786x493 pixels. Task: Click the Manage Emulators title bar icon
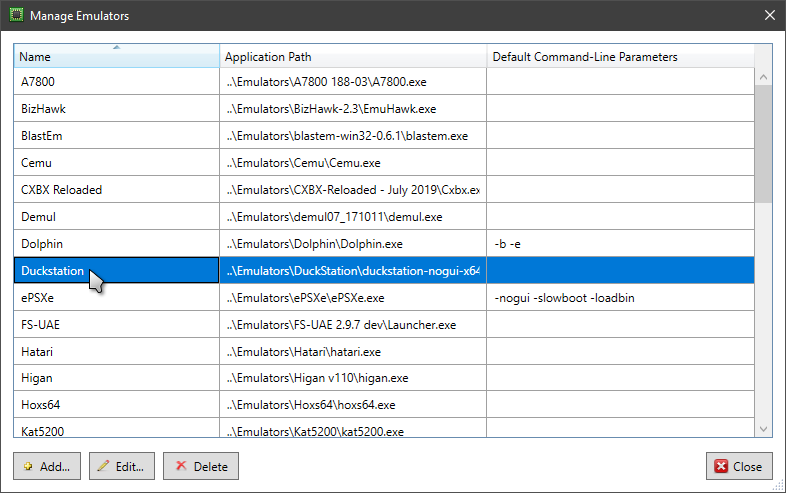point(17,15)
